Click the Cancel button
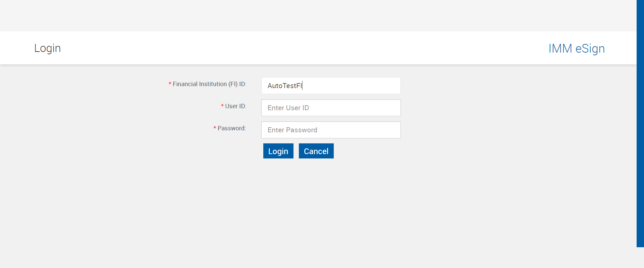 (x=316, y=151)
